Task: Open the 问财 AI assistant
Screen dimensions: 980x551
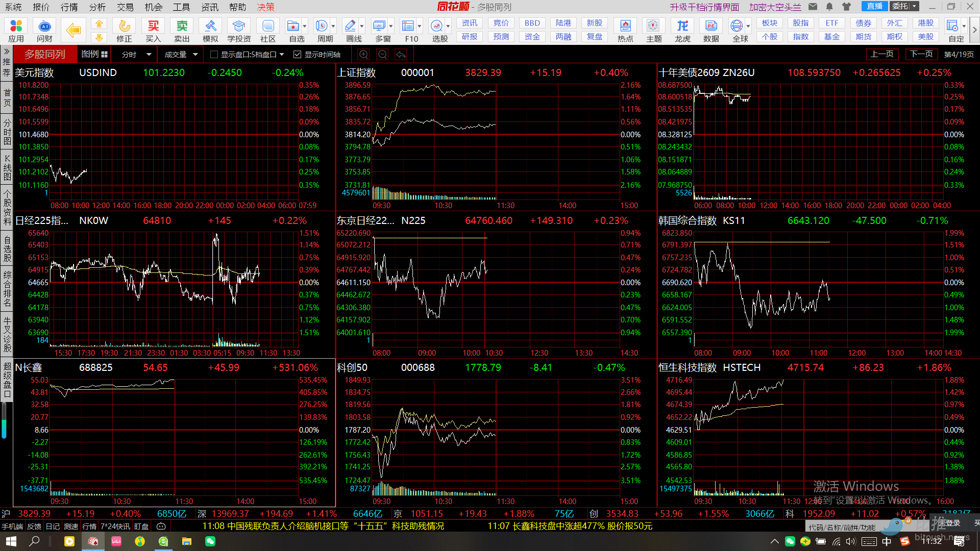Action: [x=44, y=30]
